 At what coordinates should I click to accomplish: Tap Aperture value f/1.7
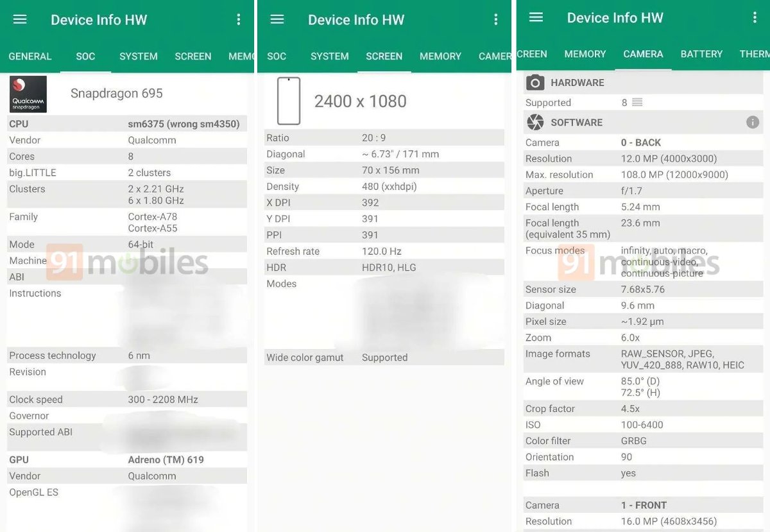coord(631,191)
